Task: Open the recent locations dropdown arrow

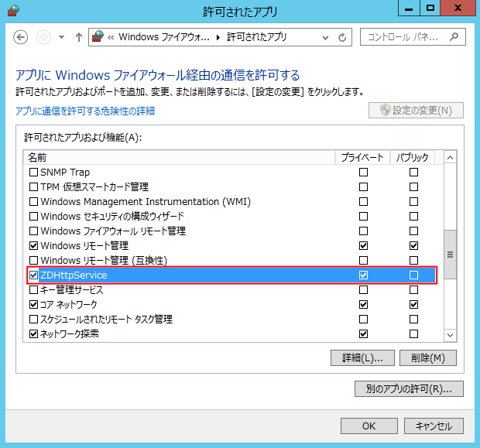Action: point(61,37)
